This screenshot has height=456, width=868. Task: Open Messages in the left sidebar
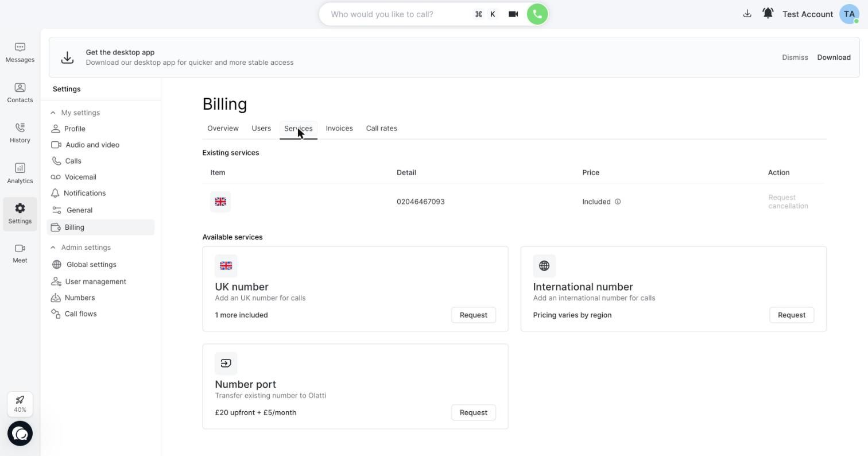pyautogui.click(x=20, y=52)
